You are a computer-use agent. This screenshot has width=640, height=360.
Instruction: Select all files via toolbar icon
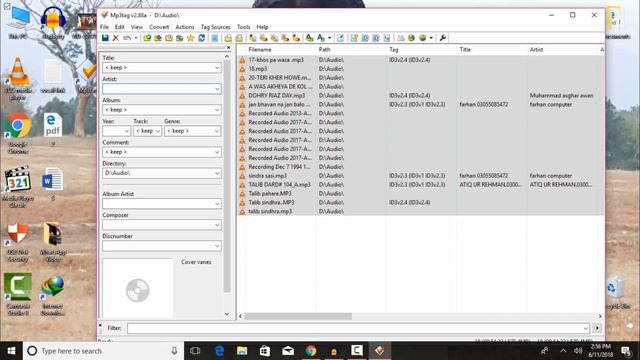pyautogui.click(x=215, y=38)
